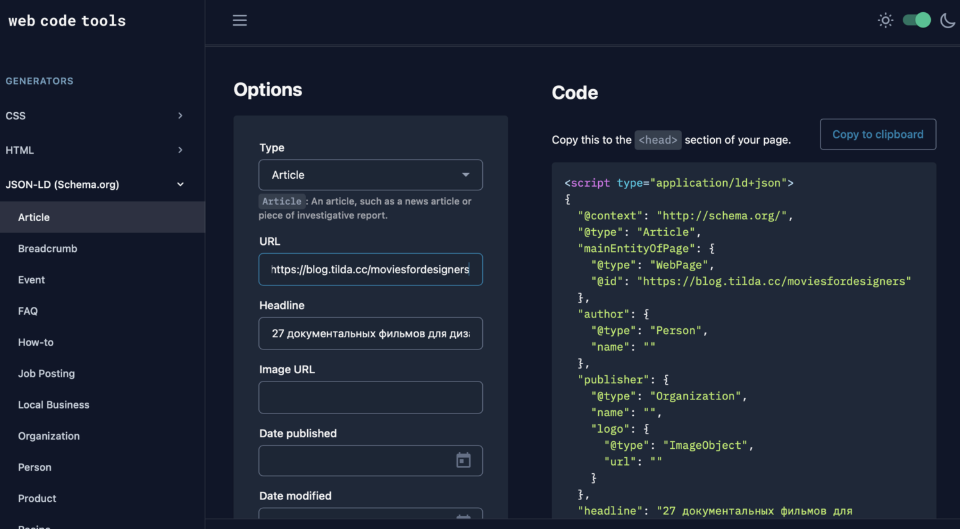The image size is (960, 529).
Task: Open the hamburger menu icon
Action: pyautogui.click(x=239, y=20)
